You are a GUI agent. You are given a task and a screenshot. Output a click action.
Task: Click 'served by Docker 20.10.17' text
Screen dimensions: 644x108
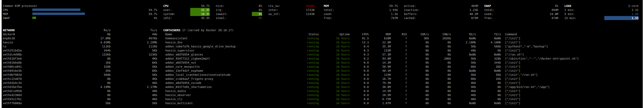coord(210,30)
